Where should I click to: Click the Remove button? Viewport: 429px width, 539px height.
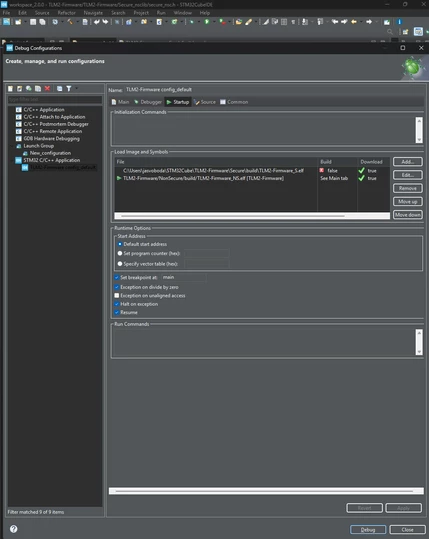coord(408,188)
